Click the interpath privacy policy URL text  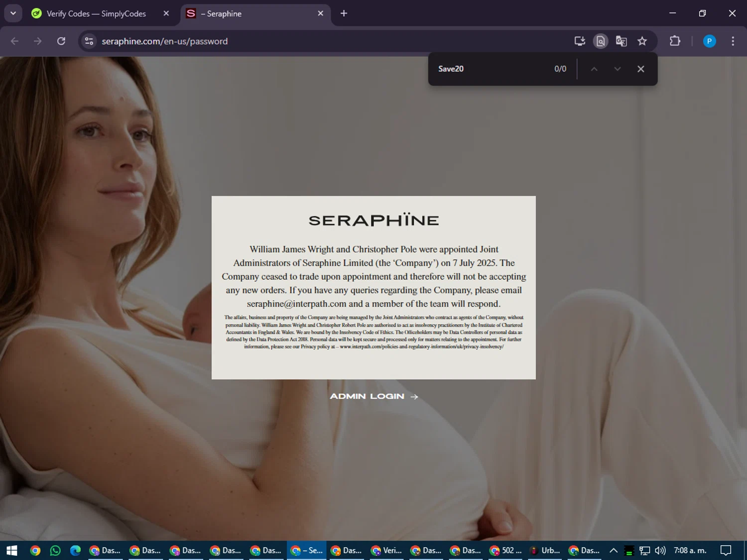point(422,346)
